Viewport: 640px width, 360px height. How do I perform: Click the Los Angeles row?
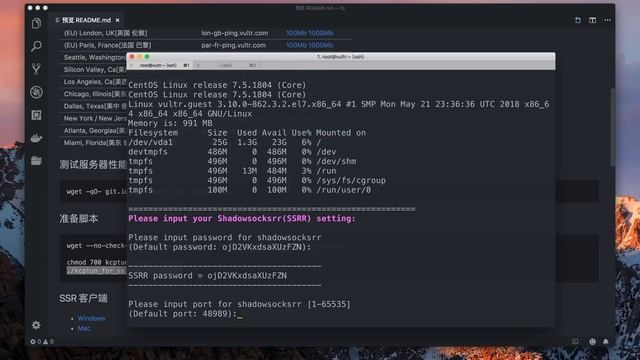(x=94, y=82)
